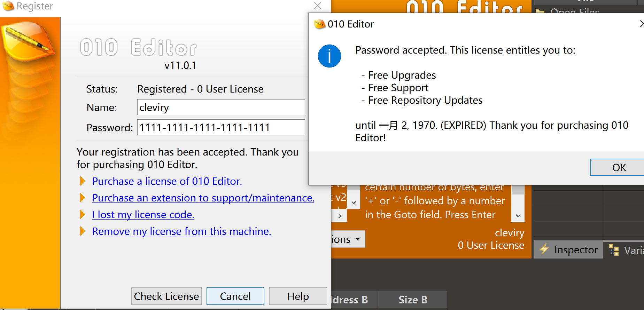Click the Check License button
The height and width of the screenshot is (310, 644).
[166, 296]
